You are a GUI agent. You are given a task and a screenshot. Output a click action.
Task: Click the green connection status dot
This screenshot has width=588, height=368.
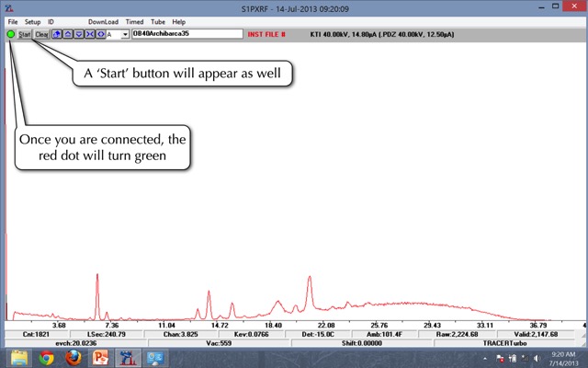[10, 34]
